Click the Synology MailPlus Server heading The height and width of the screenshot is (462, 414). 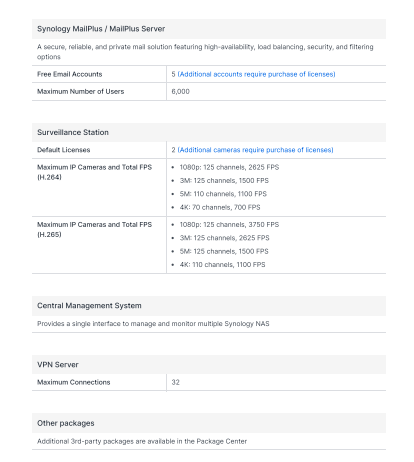(x=101, y=29)
